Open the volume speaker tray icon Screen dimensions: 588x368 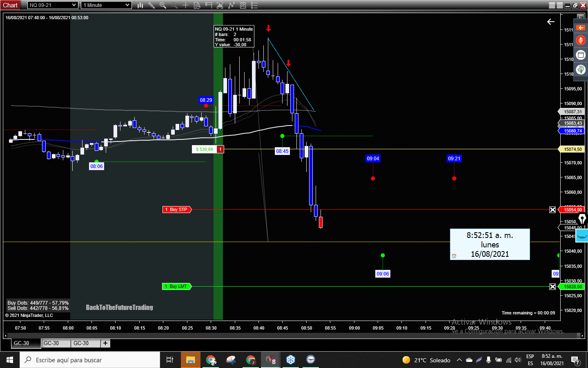[x=518, y=360]
